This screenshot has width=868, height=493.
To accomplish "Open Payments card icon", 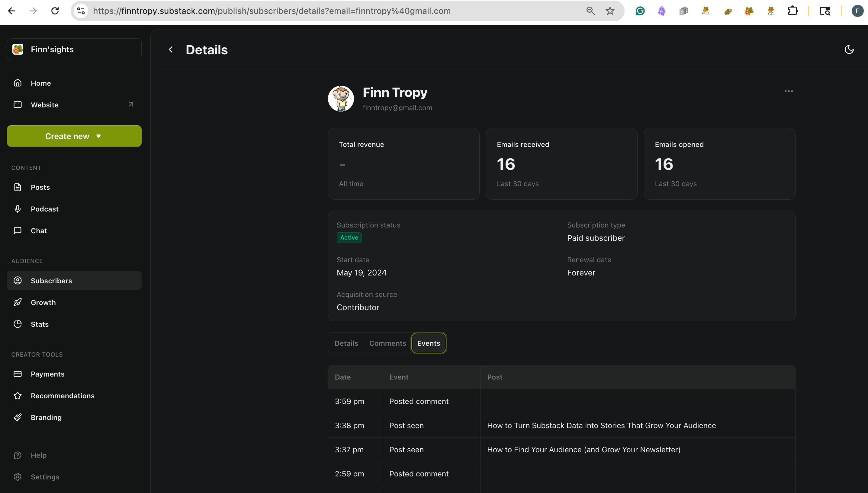I will coord(18,374).
